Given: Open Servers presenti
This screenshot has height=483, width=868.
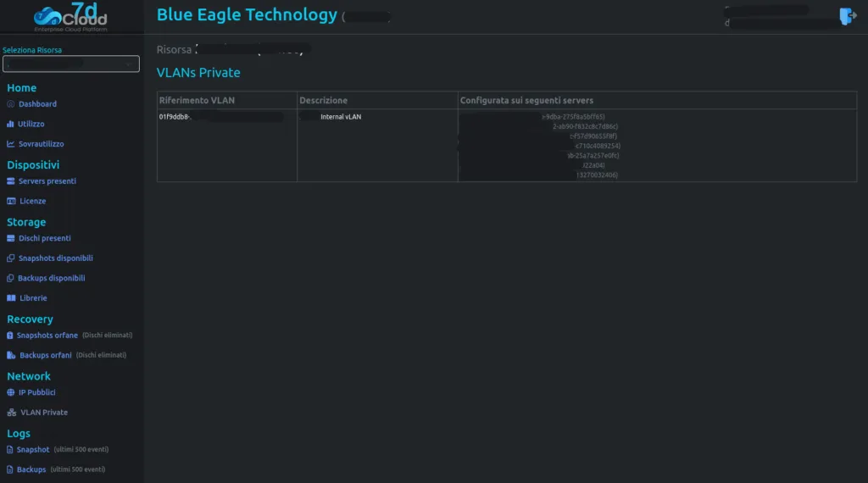Looking at the screenshot, I should [x=47, y=181].
